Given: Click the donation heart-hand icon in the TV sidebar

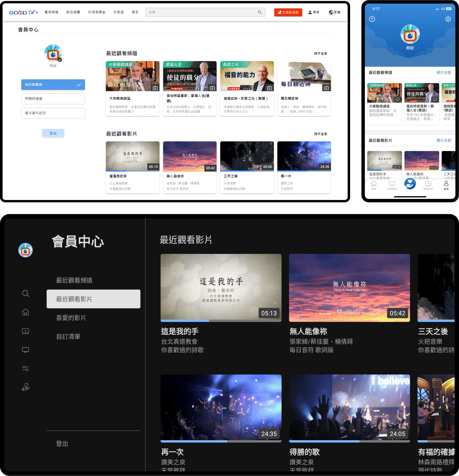Looking at the screenshot, I should pyautogui.click(x=26, y=387).
